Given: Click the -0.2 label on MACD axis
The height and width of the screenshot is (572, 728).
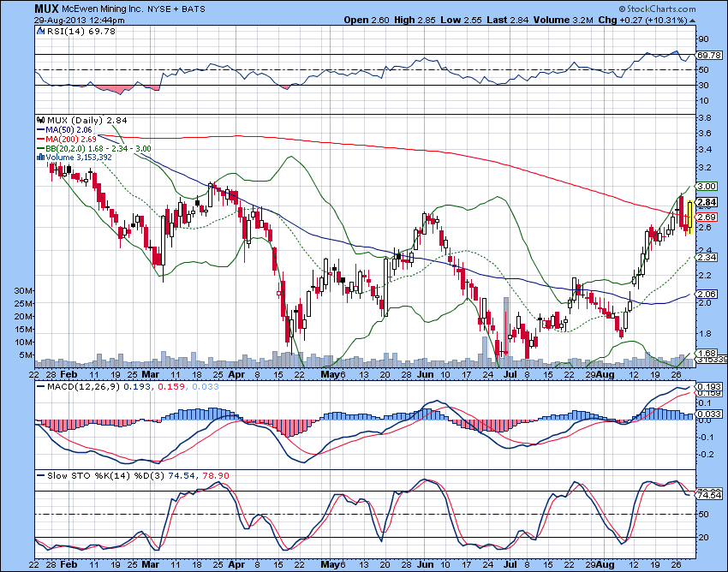Looking at the screenshot, I should click(x=705, y=454).
